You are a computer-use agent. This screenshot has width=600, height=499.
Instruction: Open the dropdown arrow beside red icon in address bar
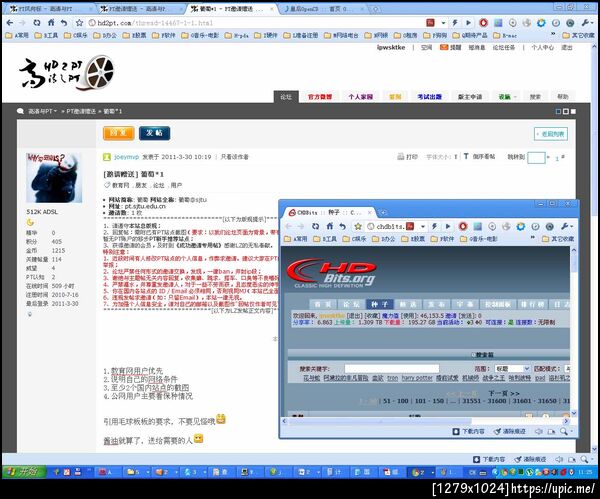point(443,23)
